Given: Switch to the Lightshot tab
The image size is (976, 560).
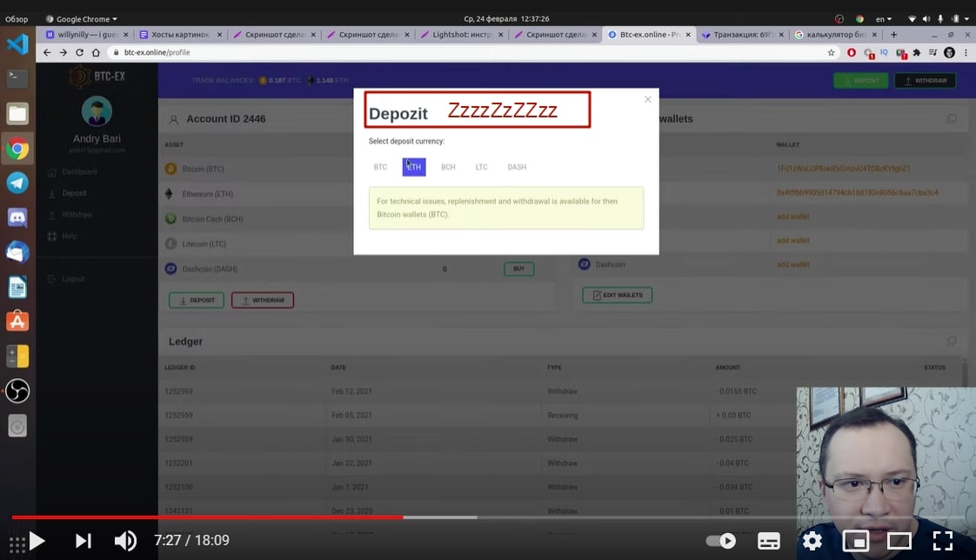Looking at the screenshot, I should click(461, 35).
